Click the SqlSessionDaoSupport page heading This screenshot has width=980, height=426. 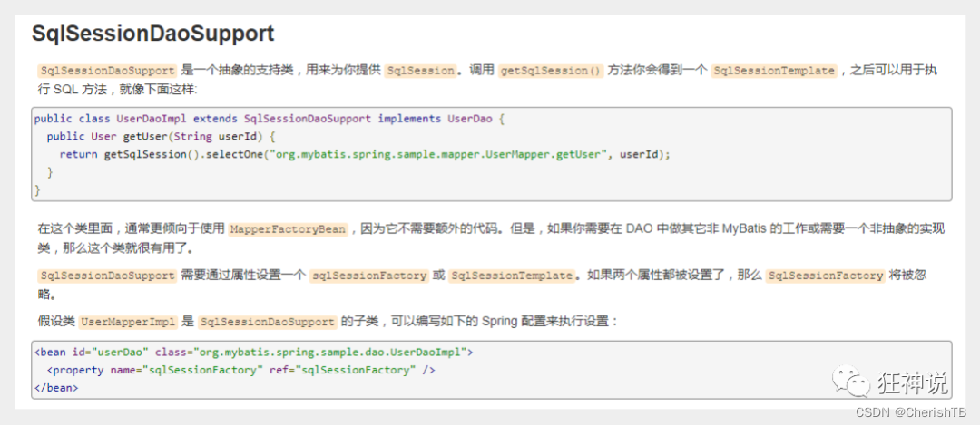tap(153, 34)
